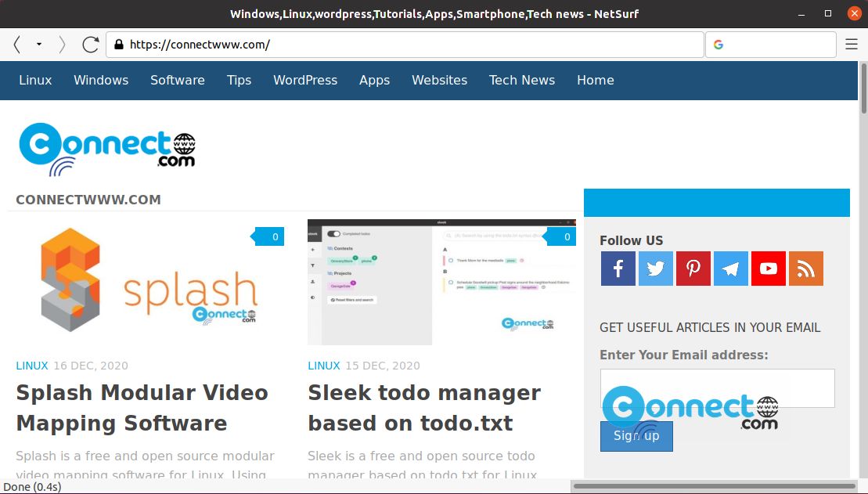Click the Sign up button
Screen dimensions: 868x494
(x=636, y=436)
